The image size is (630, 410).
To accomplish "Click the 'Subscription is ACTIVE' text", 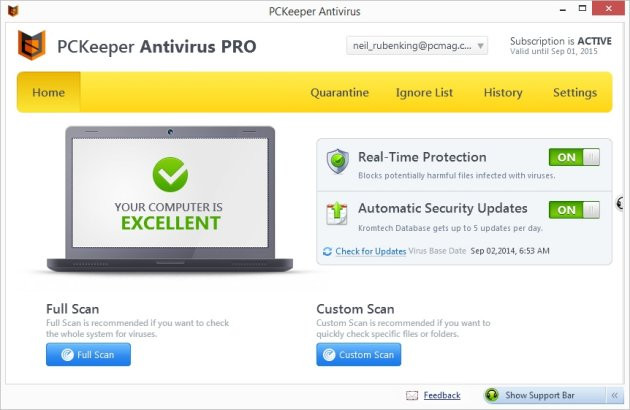I will click(561, 41).
